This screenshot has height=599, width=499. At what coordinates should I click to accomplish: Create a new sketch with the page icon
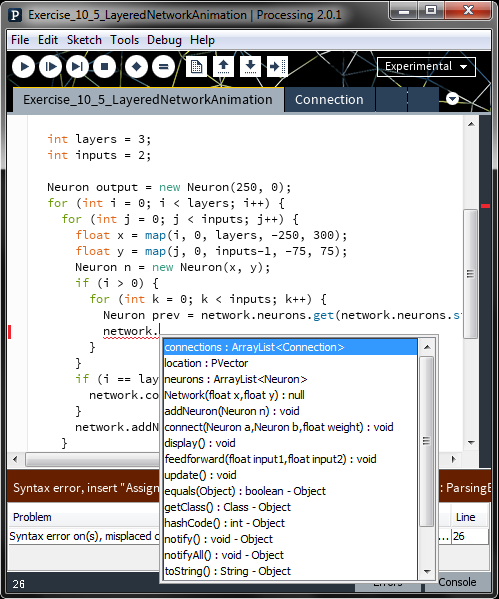(196, 67)
